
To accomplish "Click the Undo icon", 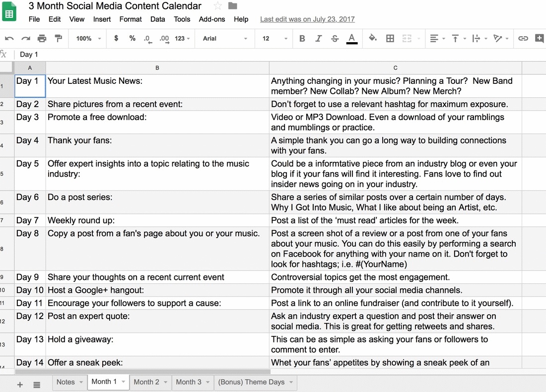I will coord(9,38).
